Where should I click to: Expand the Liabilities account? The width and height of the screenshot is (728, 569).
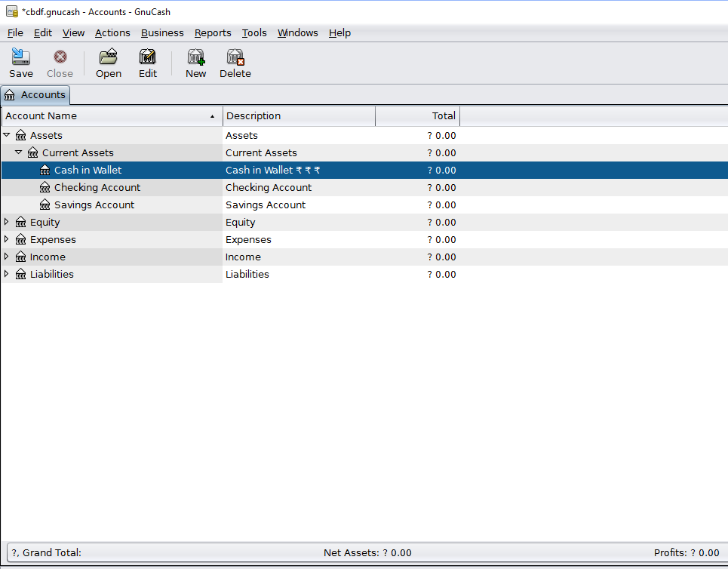click(7, 274)
